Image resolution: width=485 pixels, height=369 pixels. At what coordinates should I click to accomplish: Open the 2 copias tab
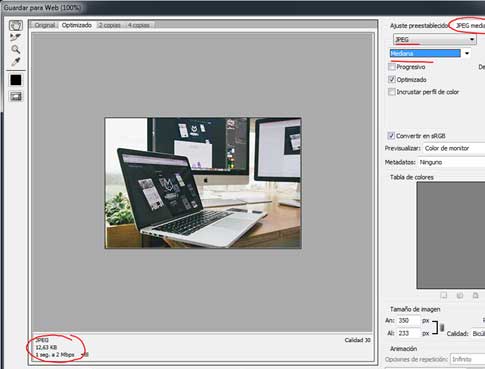[x=109, y=25]
